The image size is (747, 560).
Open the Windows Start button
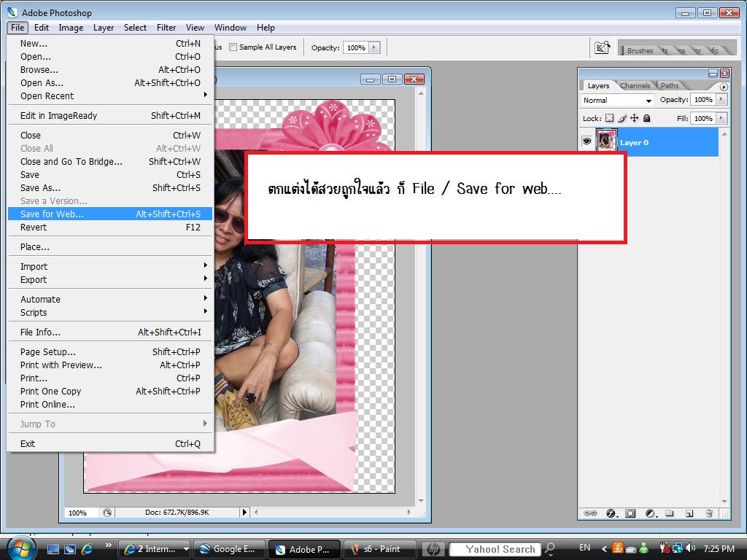point(20,549)
